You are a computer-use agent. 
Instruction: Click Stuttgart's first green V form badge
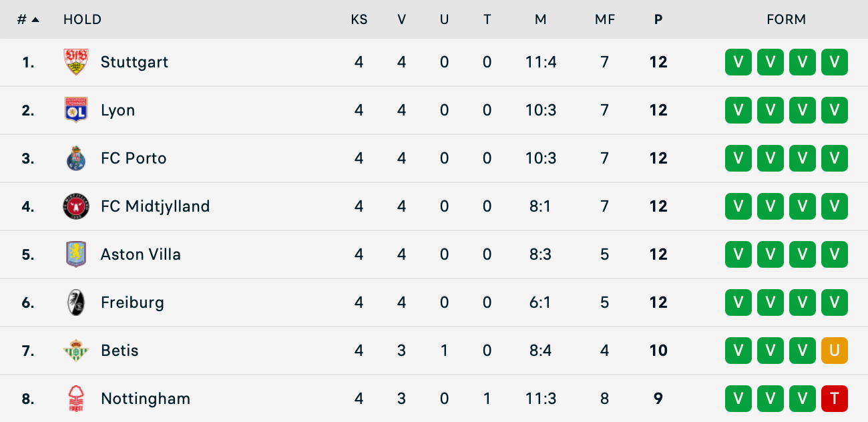(738, 62)
